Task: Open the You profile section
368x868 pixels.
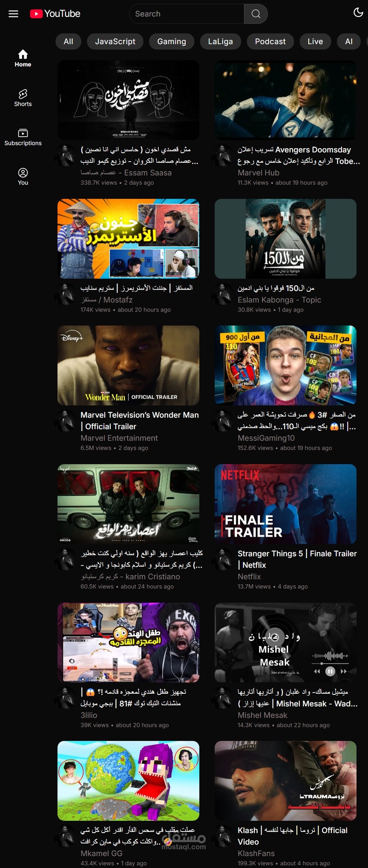Action: [23, 177]
